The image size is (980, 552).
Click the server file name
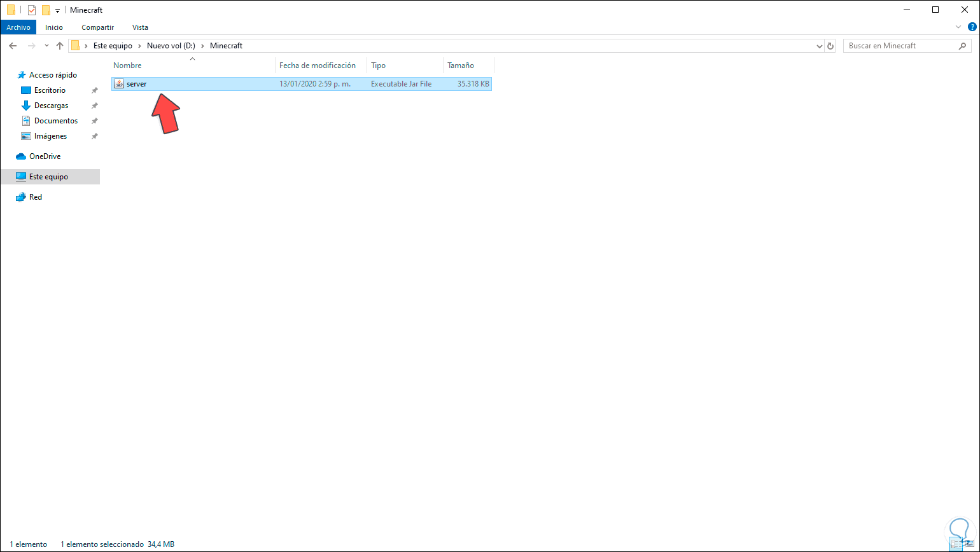137,84
